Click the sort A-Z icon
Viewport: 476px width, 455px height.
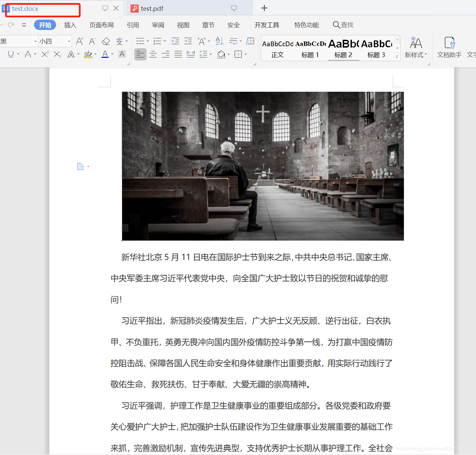point(219,41)
